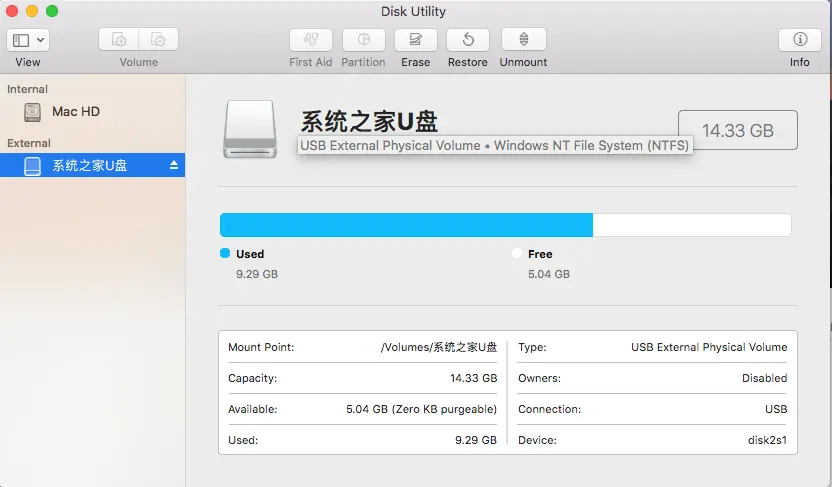
Task: Open the Info panel
Action: pos(800,39)
